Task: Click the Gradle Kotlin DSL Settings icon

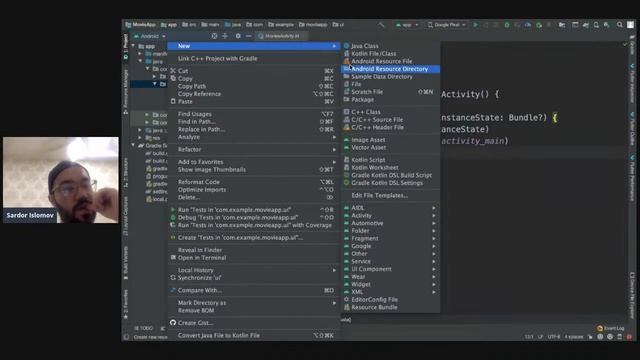Action: [x=347, y=183]
